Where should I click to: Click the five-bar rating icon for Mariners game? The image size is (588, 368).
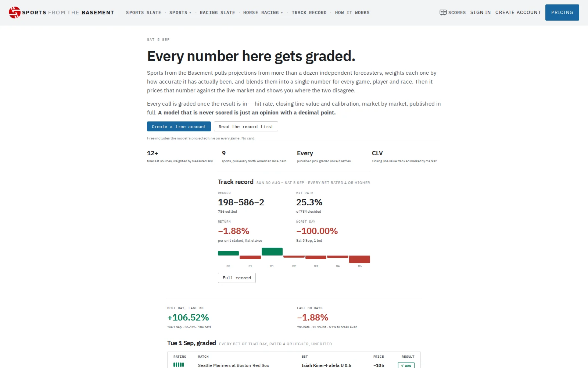(179, 365)
